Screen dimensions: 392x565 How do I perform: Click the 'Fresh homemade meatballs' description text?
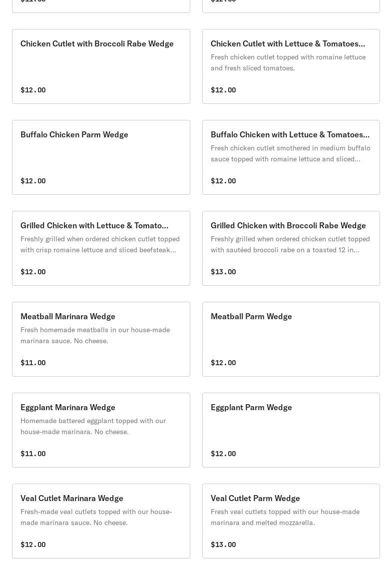(x=95, y=335)
